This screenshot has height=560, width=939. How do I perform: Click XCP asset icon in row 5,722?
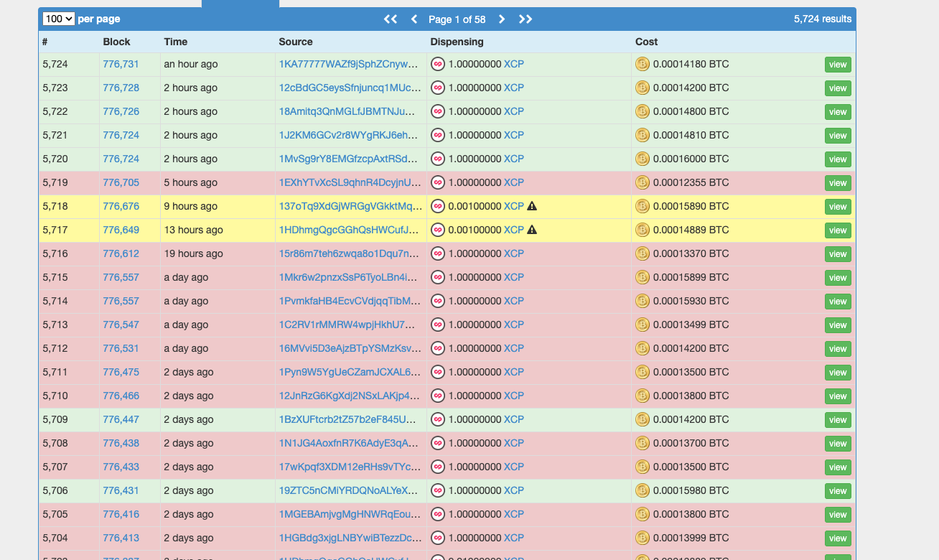(x=438, y=111)
